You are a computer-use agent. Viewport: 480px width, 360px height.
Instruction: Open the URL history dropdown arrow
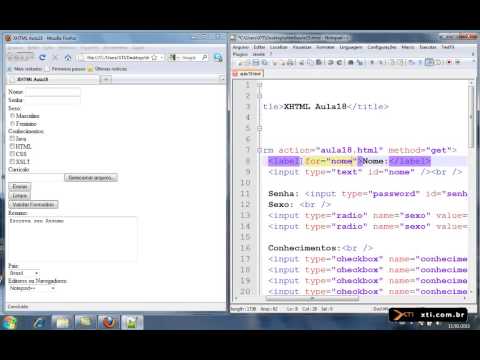pos(161,57)
